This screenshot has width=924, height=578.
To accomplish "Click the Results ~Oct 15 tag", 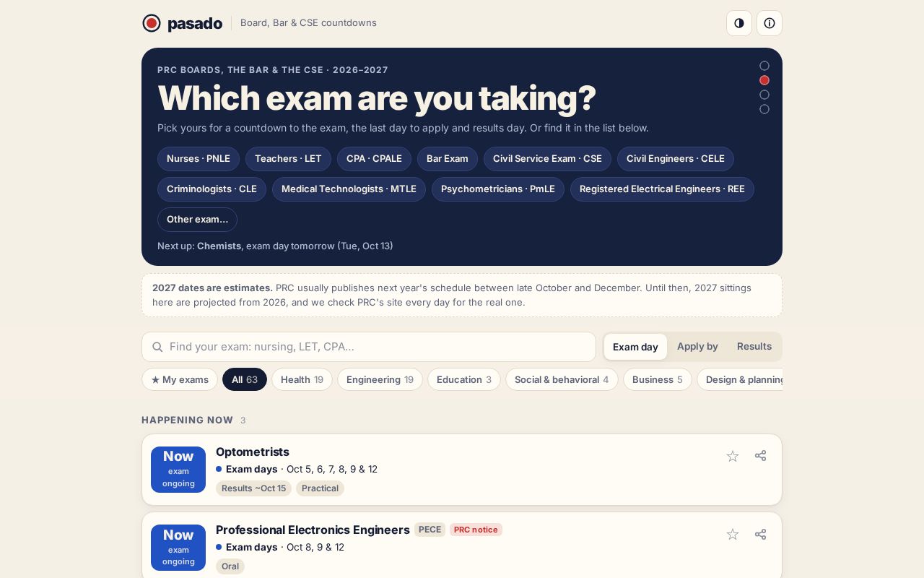I will [253, 488].
